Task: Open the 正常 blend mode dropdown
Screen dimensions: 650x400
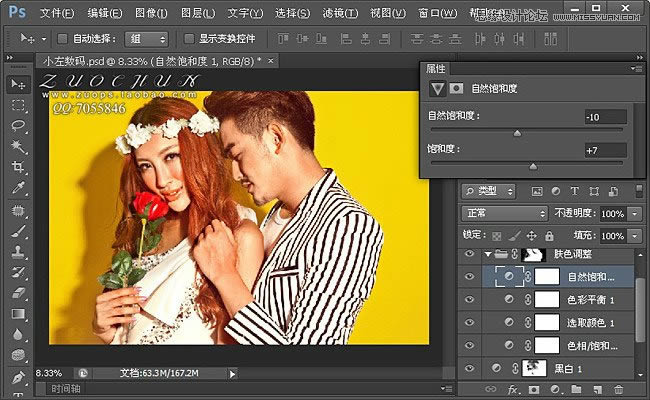Action: [x=505, y=213]
